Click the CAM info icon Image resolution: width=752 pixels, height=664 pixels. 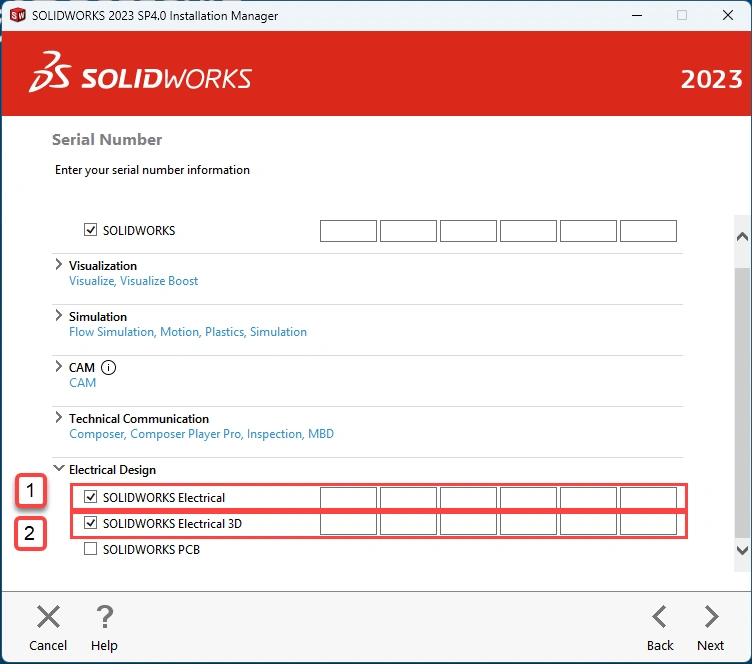(x=108, y=368)
